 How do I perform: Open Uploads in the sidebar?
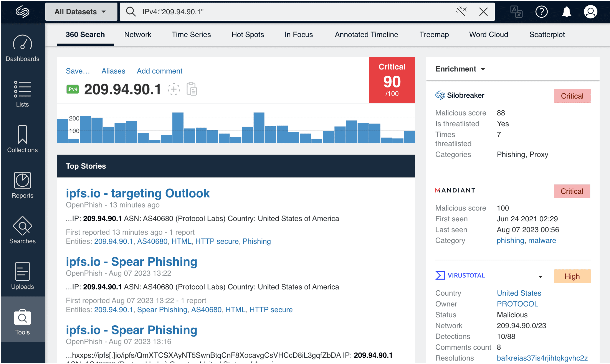click(x=22, y=276)
